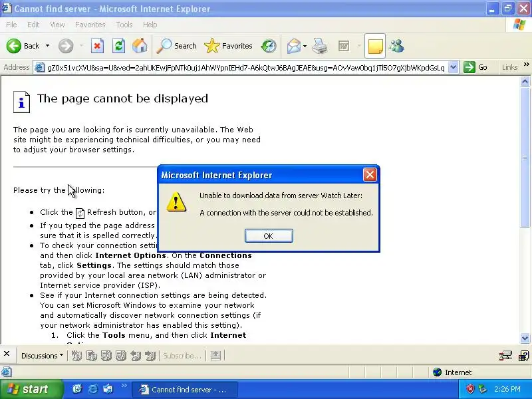Open discussion help question-mark icon

coord(523,356)
